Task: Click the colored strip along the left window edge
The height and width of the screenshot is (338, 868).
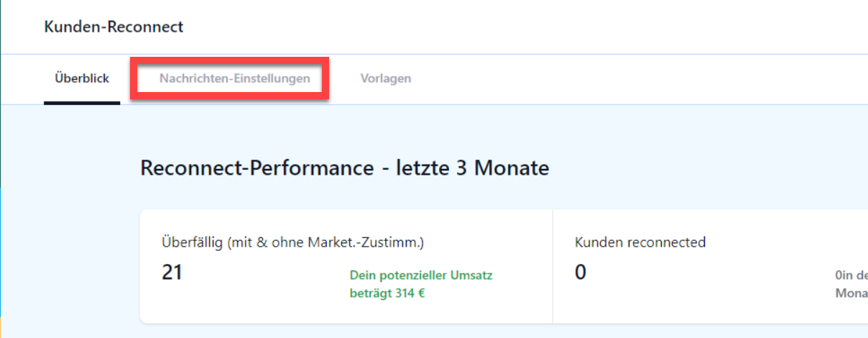Action: [x=1, y=169]
